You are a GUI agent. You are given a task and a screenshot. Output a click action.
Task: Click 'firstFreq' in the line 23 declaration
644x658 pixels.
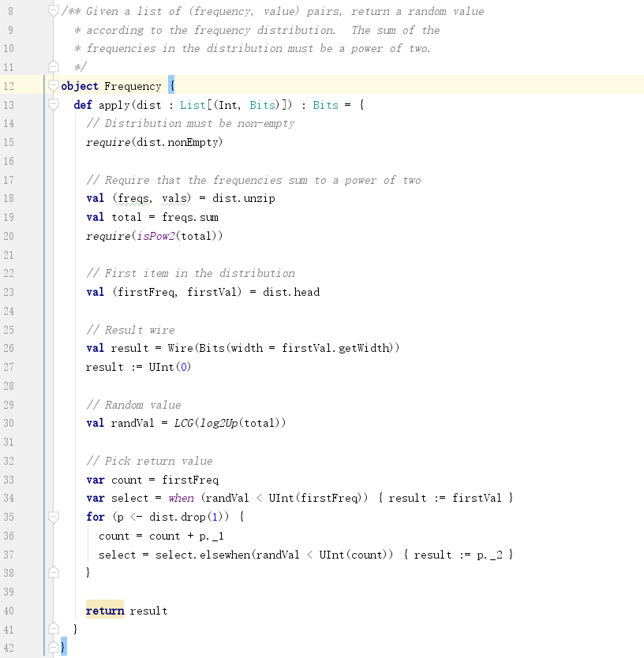pos(146,292)
